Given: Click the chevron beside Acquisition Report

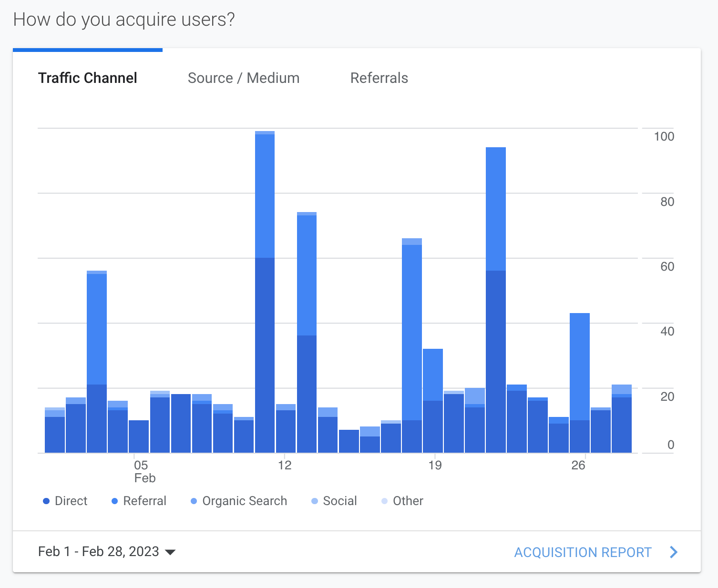Looking at the screenshot, I should tap(674, 552).
